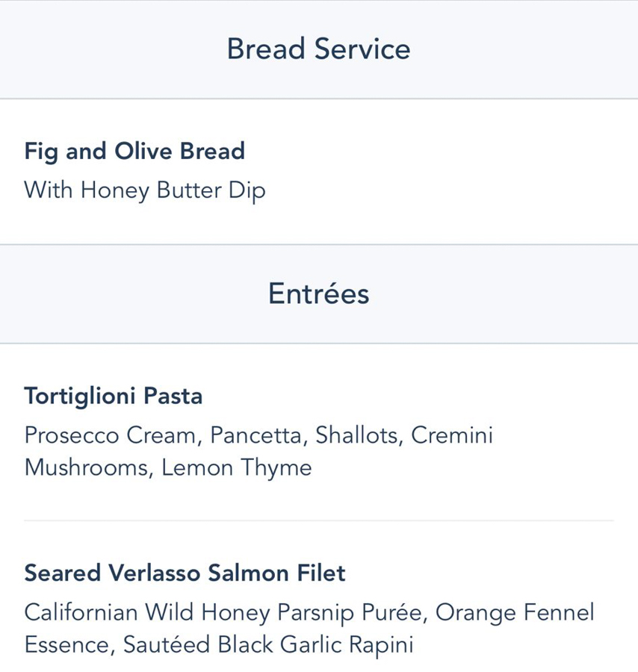638x672 pixels.
Task: Tap the Bread Service section header
Action: 318,49
